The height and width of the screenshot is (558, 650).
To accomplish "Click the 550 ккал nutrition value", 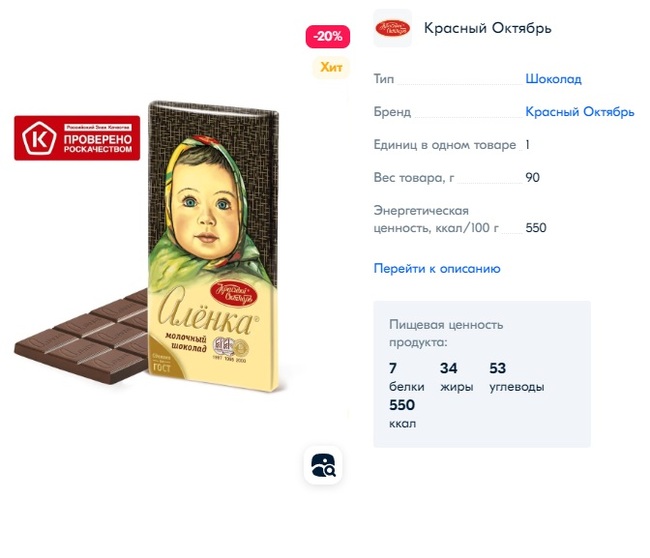I will click(x=402, y=414).
